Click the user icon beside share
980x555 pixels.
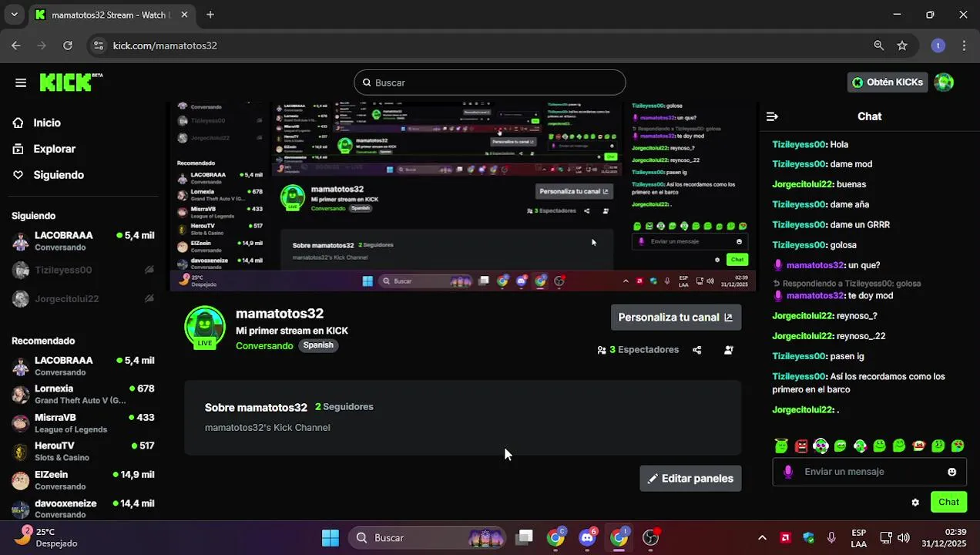(x=728, y=350)
